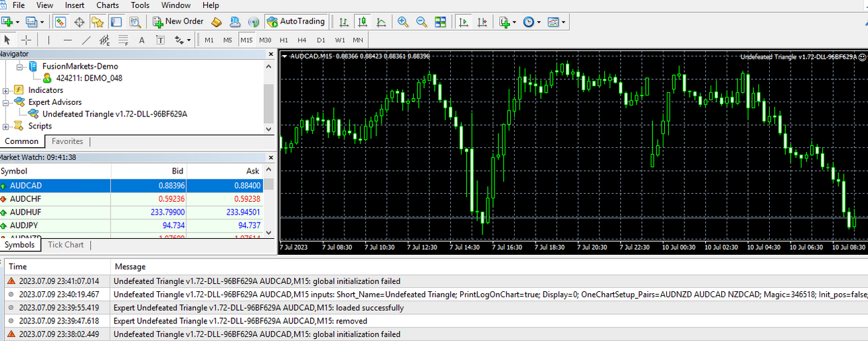Select the AUDJPY symbol row
Screen dimensions: 868x341
131,225
